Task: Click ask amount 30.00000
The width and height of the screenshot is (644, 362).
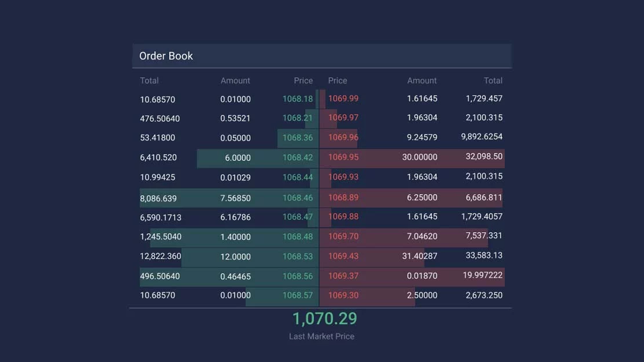Action: [420, 158]
